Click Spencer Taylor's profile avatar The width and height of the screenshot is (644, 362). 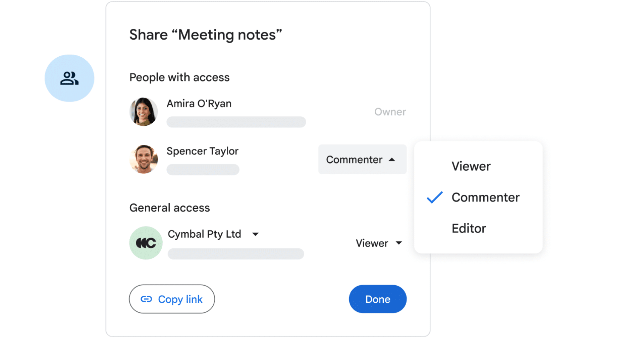pos(144,159)
